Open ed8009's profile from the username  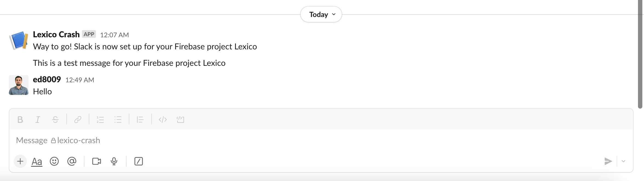[47, 80]
